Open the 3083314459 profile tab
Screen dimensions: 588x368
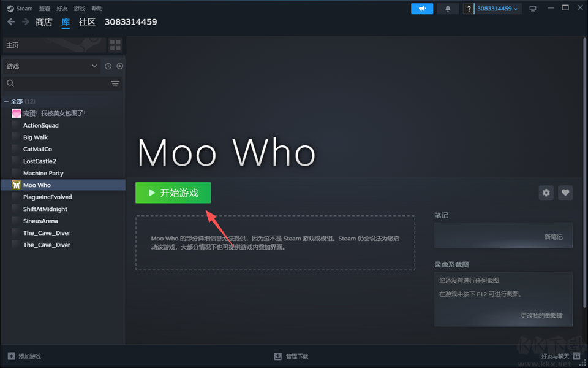130,22
